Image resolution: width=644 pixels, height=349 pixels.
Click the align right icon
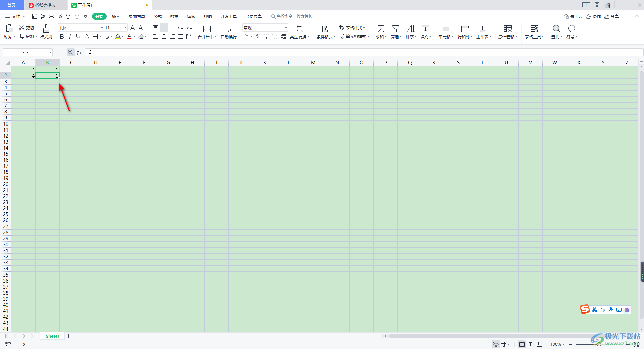click(172, 36)
